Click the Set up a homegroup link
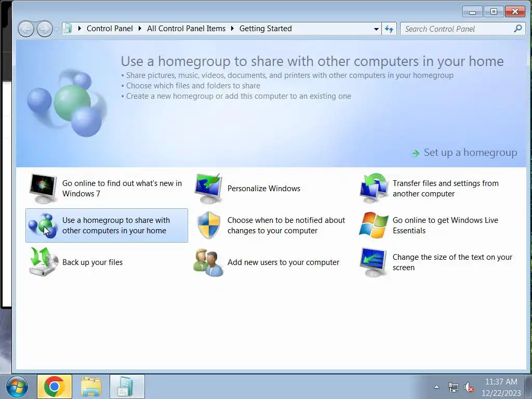Image resolution: width=532 pixels, height=399 pixels. (x=470, y=153)
